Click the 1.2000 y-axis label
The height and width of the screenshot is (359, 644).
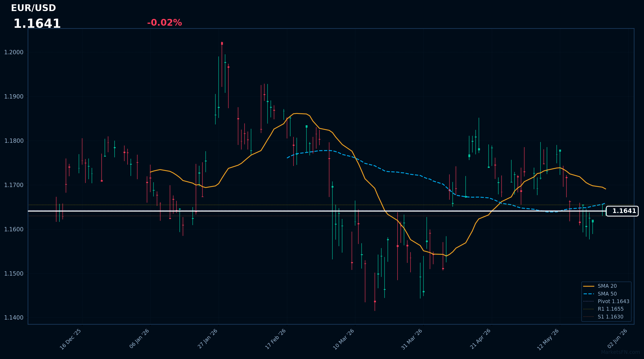click(x=14, y=52)
